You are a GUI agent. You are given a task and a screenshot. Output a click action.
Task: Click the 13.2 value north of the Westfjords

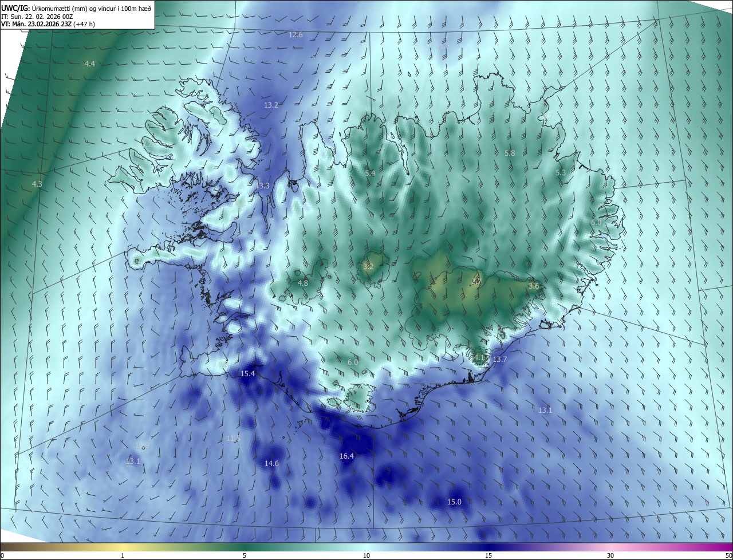tap(271, 105)
